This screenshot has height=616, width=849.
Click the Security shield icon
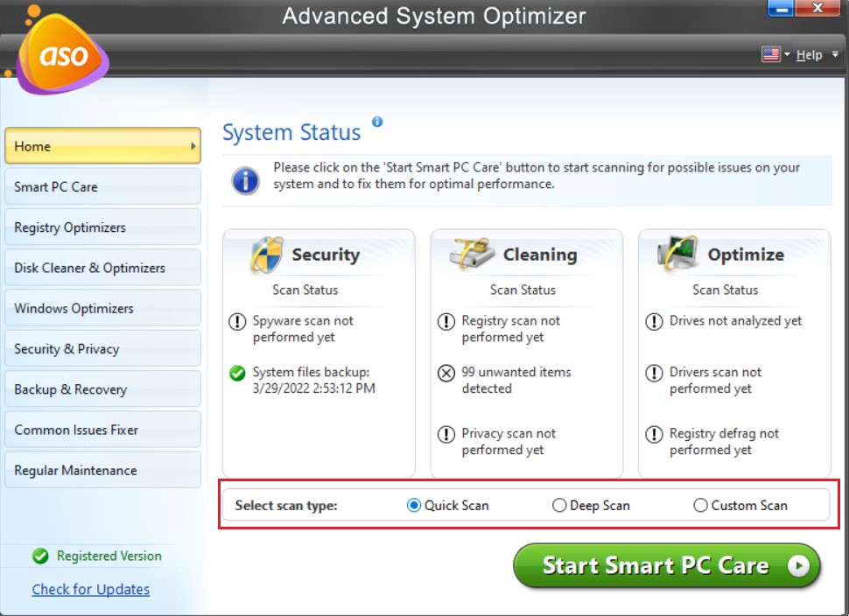point(266,255)
